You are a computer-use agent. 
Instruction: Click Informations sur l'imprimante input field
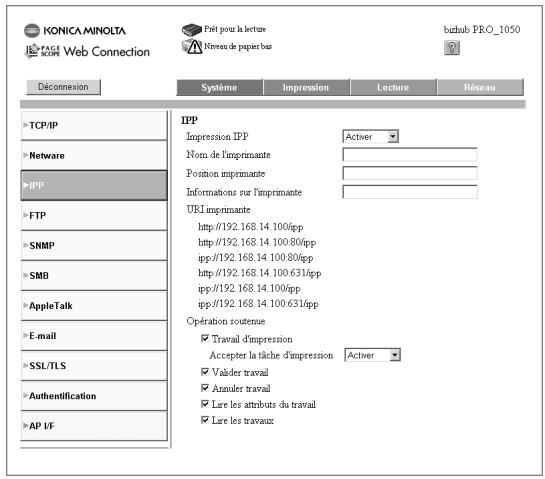[410, 192]
